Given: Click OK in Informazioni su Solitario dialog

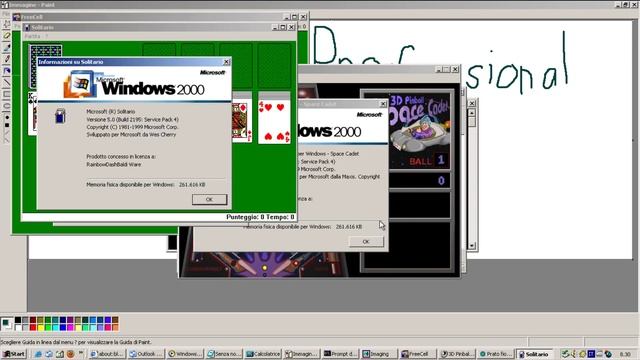Looking at the screenshot, I should click(x=209, y=199).
